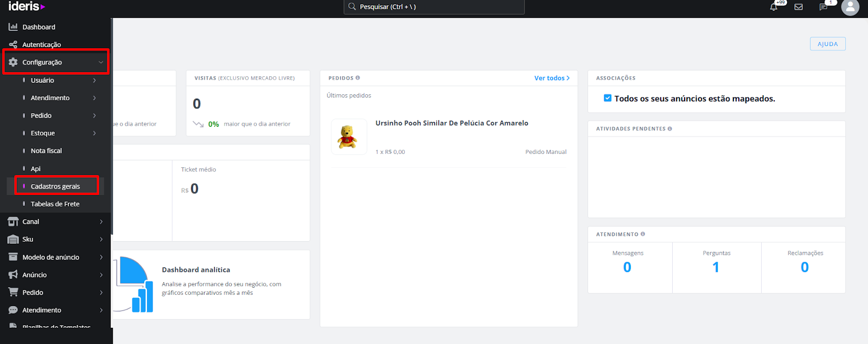Screen dimensions: 868x344
Task: Click Mensagens count of 0
Action: point(627,267)
